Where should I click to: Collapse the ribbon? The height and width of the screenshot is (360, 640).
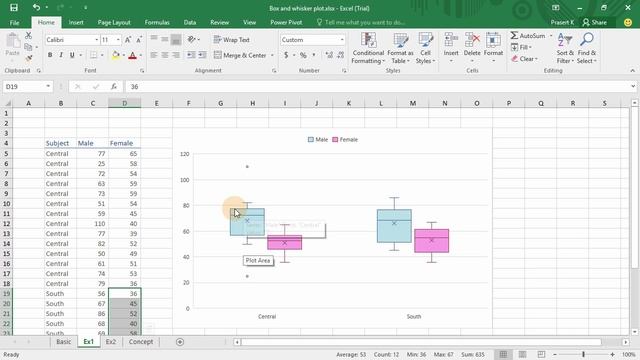633,71
